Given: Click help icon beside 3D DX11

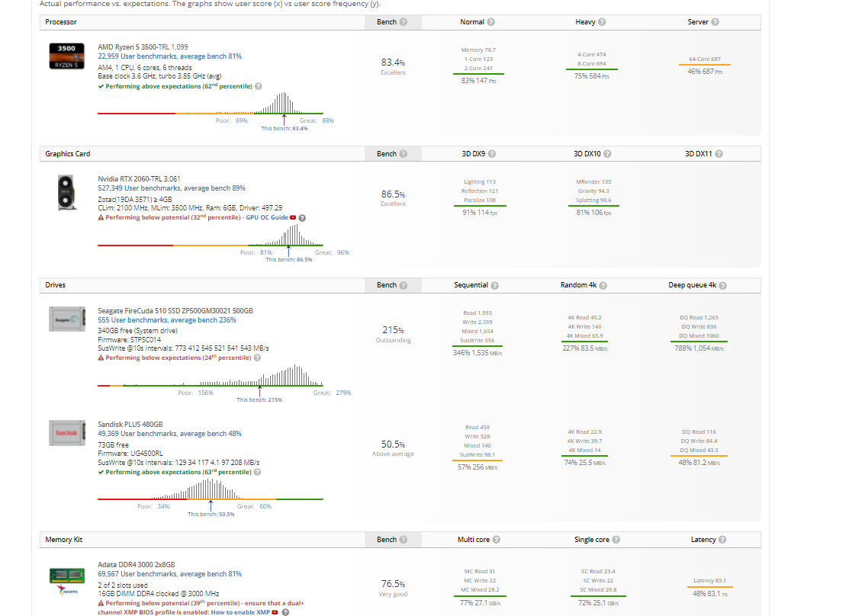Looking at the screenshot, I should pos(719,154).
